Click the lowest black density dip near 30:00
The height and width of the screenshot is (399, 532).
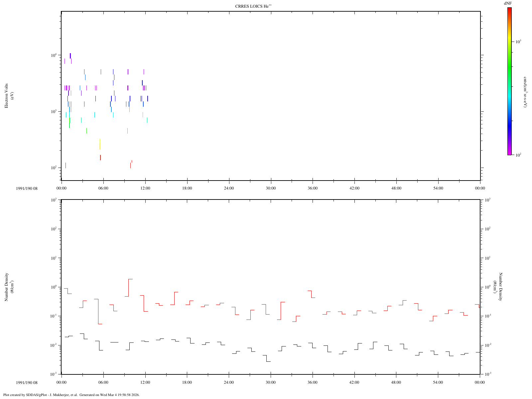pos(268,361)
